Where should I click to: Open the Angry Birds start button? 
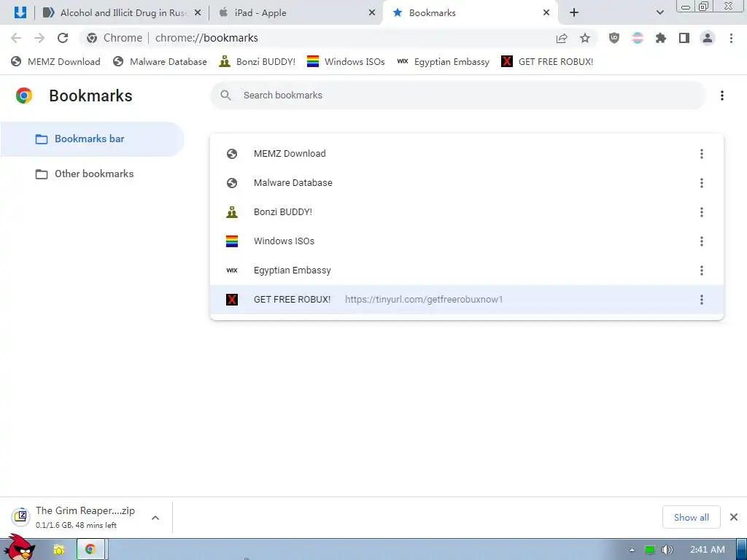point(19,547)
